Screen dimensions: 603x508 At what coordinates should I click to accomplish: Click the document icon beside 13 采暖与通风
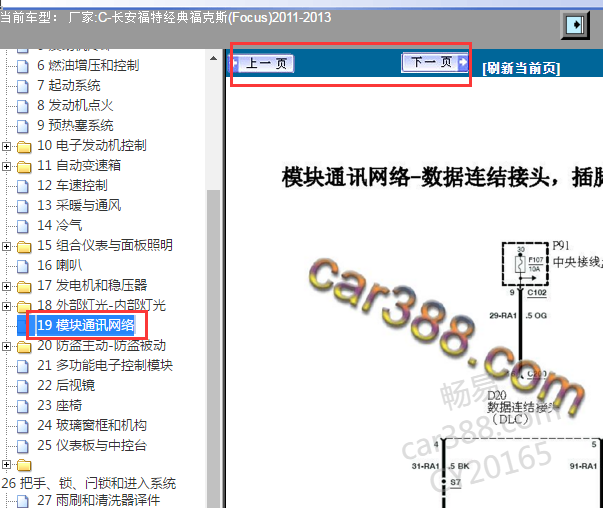pos(23,206)
